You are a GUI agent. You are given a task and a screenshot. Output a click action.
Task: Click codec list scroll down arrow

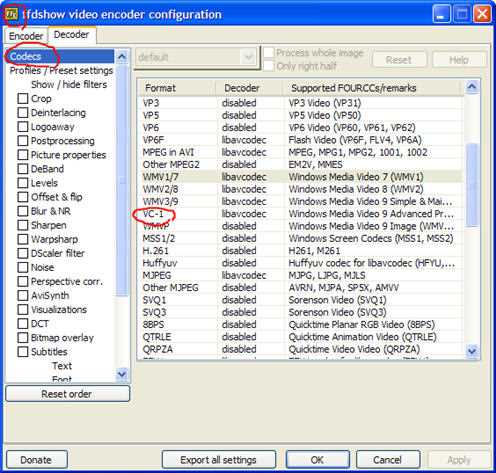pyautogui.click(x=472, y=351)
